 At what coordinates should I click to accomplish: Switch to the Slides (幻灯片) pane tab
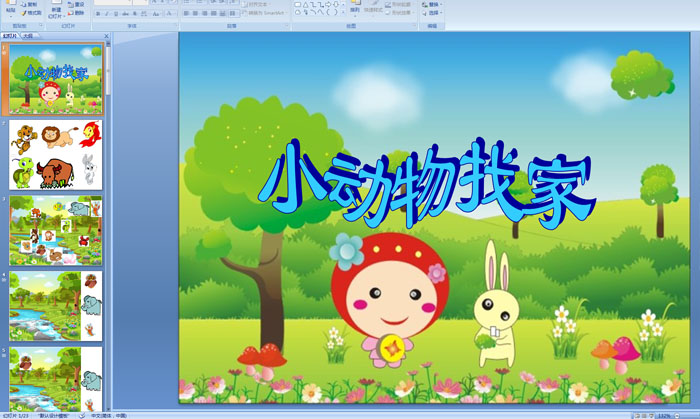(x=10, y=35)
